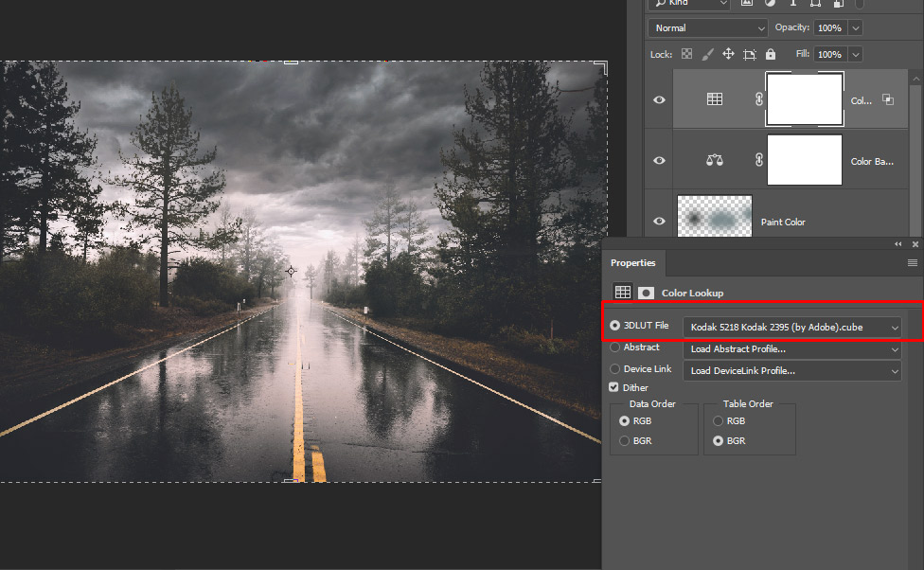Viewport: 924px width, 570px height.
Task: Collapse the Properties panel with double arrows
Action: (x=899, y=244)
